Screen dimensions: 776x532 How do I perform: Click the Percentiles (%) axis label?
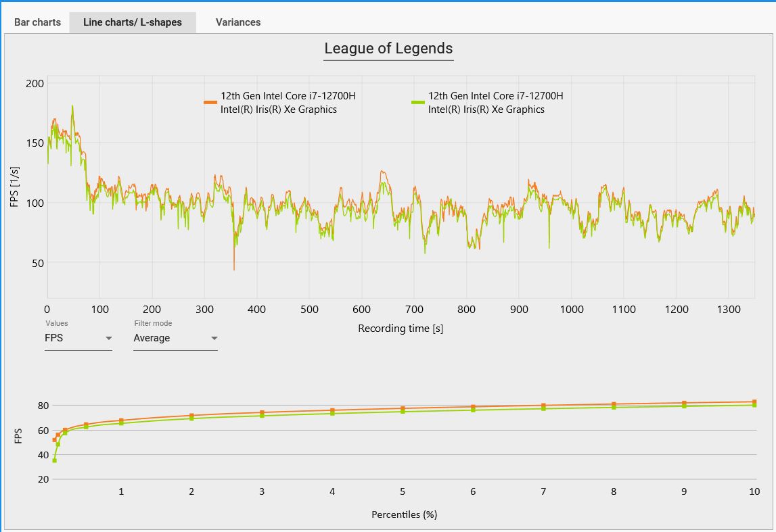click(405, 514)
